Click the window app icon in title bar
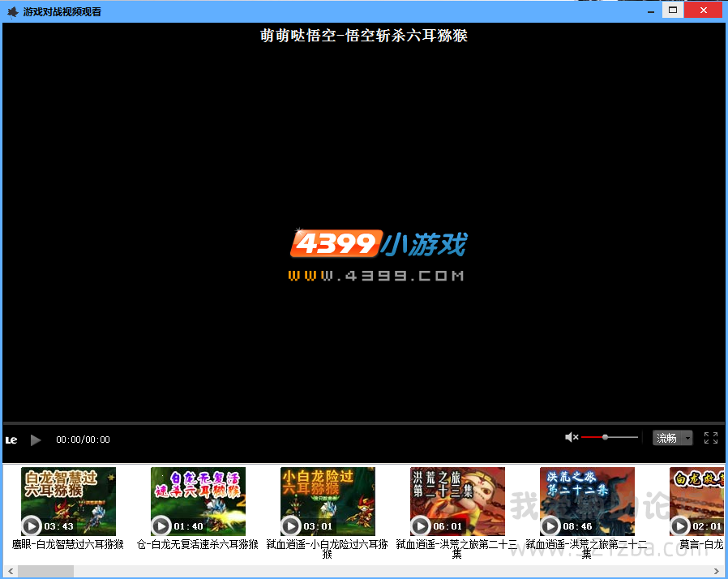728x579 pixels. [13, 11]
